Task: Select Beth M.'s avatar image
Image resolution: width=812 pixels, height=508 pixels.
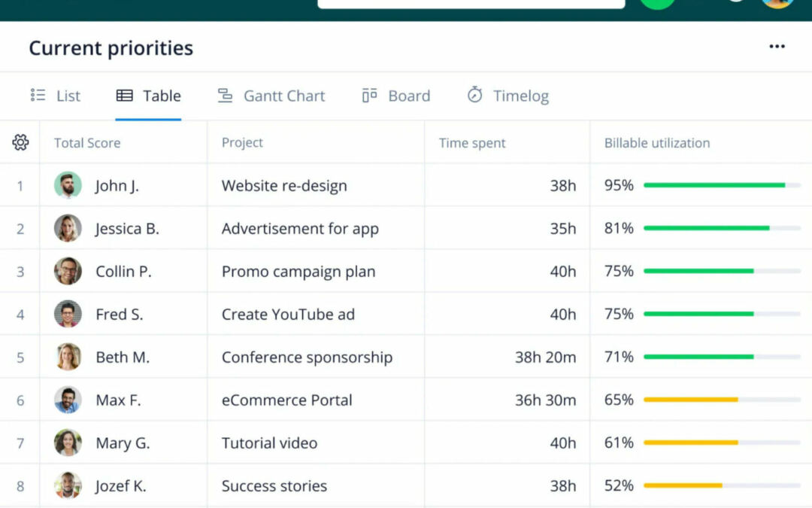Action: 68,357
